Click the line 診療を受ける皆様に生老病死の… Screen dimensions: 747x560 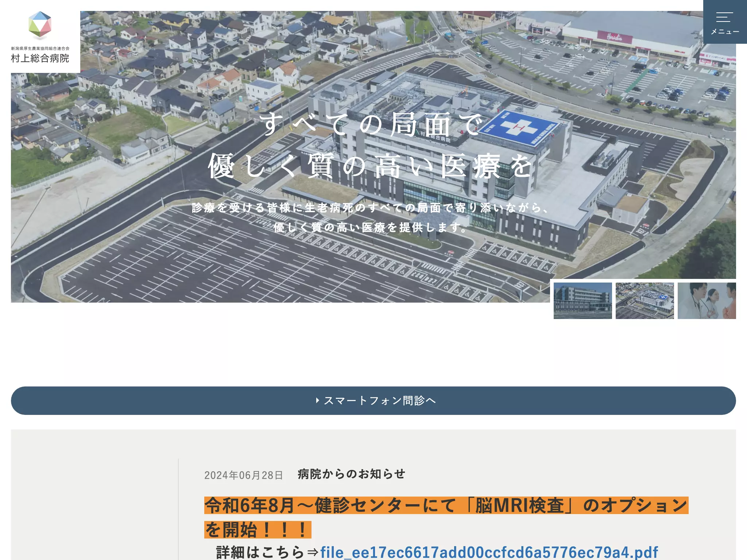click(371, 208)
